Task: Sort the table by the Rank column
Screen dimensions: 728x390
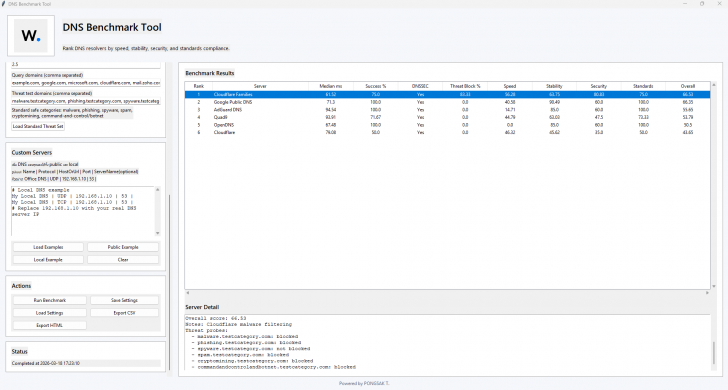Action: tap(199, 86)
